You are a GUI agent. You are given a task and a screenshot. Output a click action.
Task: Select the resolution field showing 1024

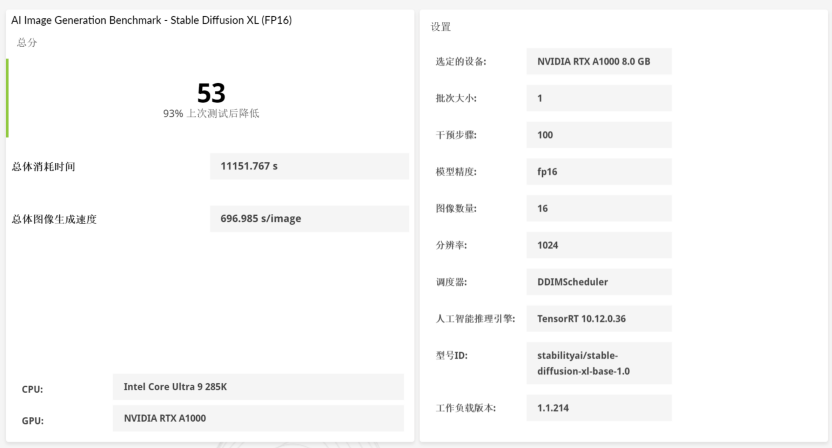pyautogui.click(x=598, y=245)
